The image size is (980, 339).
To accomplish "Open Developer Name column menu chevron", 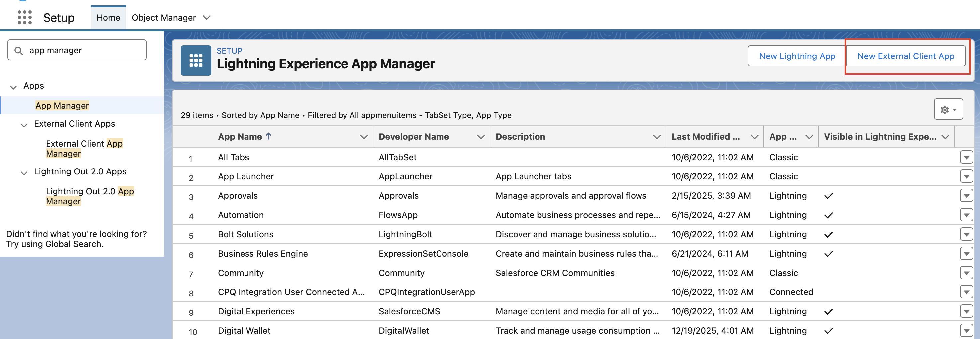I will point(480,137).
